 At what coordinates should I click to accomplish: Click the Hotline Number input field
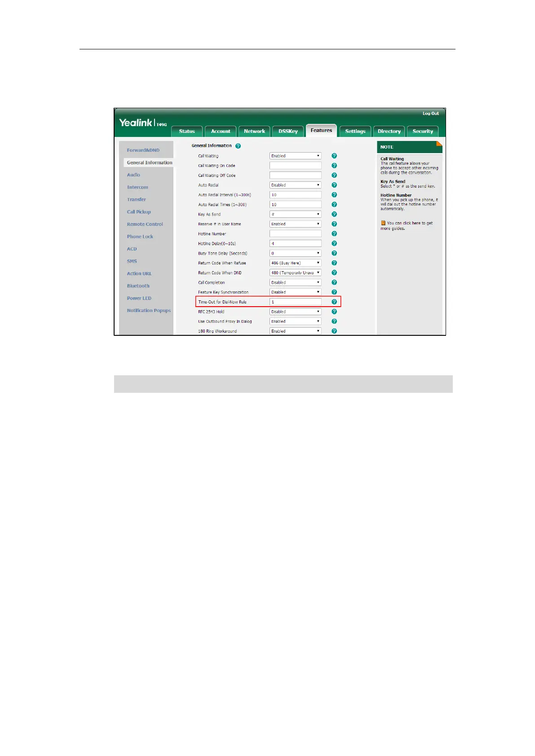[296, 234]
